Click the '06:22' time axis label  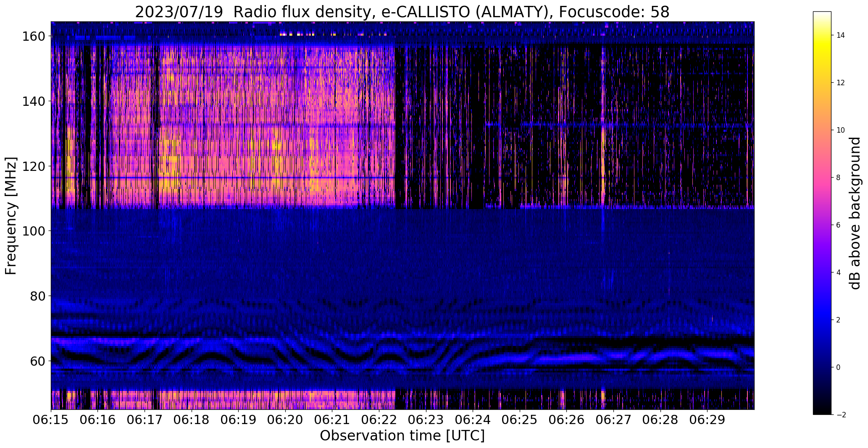click(379, 420)
